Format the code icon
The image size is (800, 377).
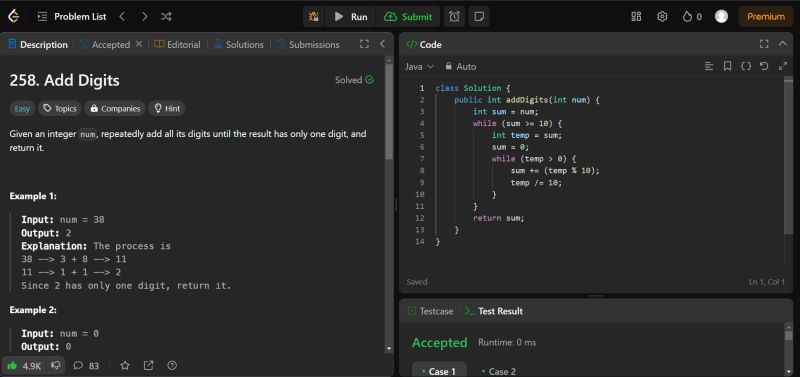(709, 66)
